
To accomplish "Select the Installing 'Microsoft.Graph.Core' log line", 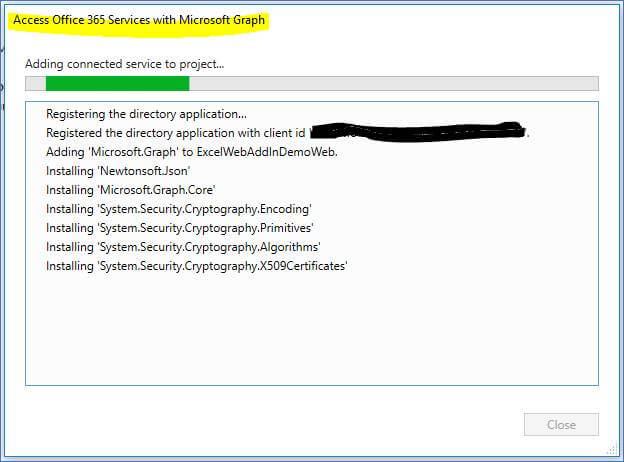I will tap(131, 190).
